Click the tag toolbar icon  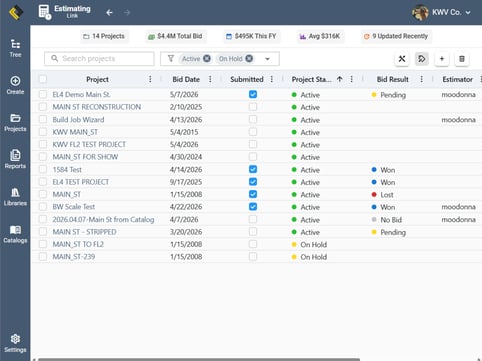coord(422,59)
